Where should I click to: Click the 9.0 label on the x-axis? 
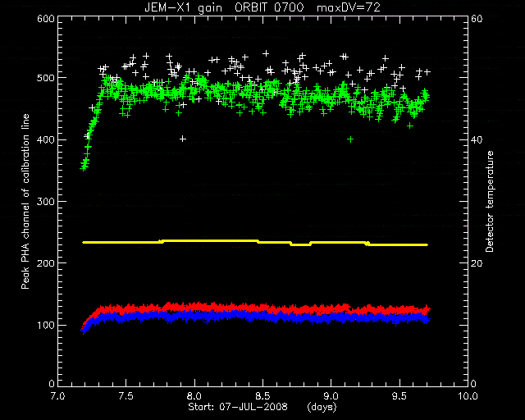(x=331, y=396)
